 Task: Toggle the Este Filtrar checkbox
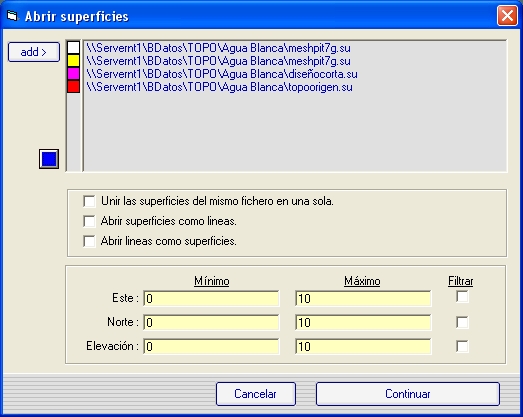[x=462, y=297]
